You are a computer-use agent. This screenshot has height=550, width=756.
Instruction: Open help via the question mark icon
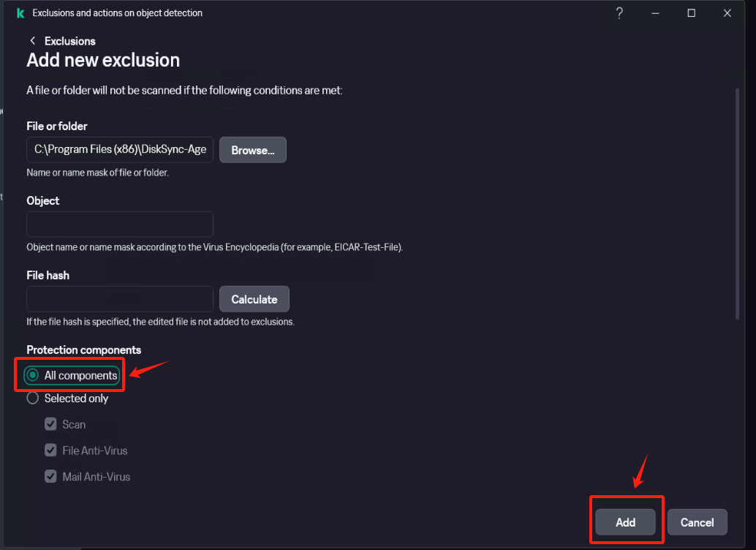pos(619,13)
